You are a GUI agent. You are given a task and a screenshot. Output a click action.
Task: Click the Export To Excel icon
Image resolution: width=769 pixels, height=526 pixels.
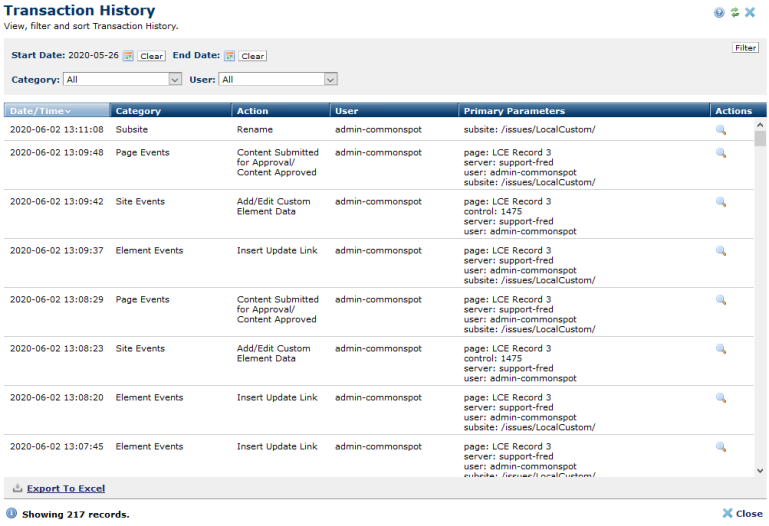17,489
